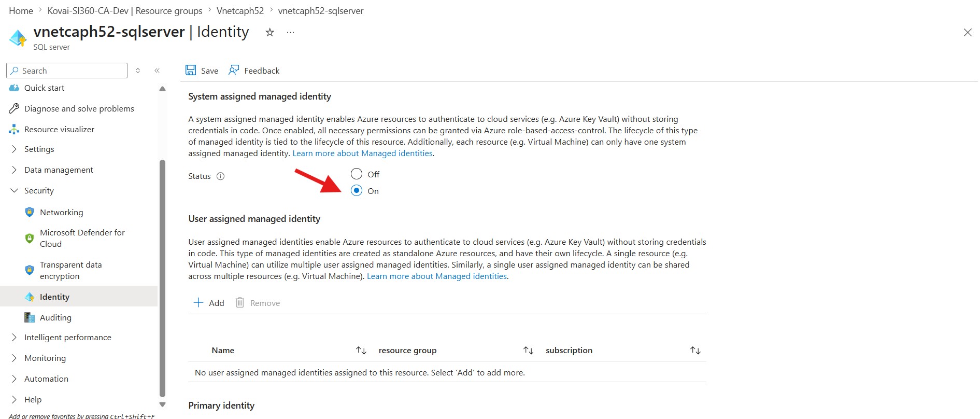Click the Save button label

209,71
